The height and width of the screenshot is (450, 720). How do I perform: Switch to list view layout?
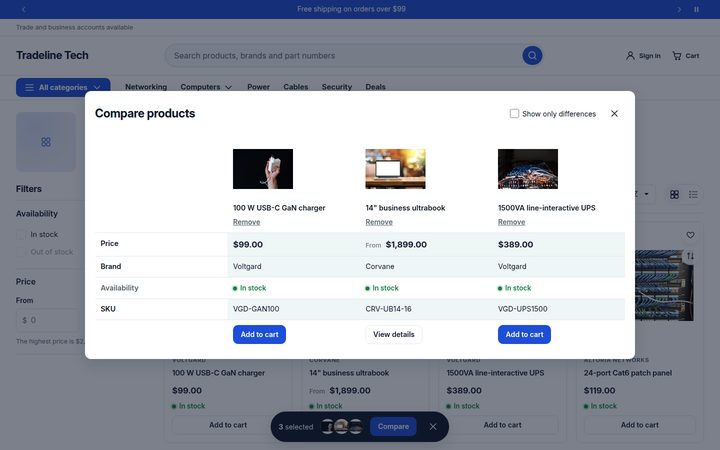[693, 194]
